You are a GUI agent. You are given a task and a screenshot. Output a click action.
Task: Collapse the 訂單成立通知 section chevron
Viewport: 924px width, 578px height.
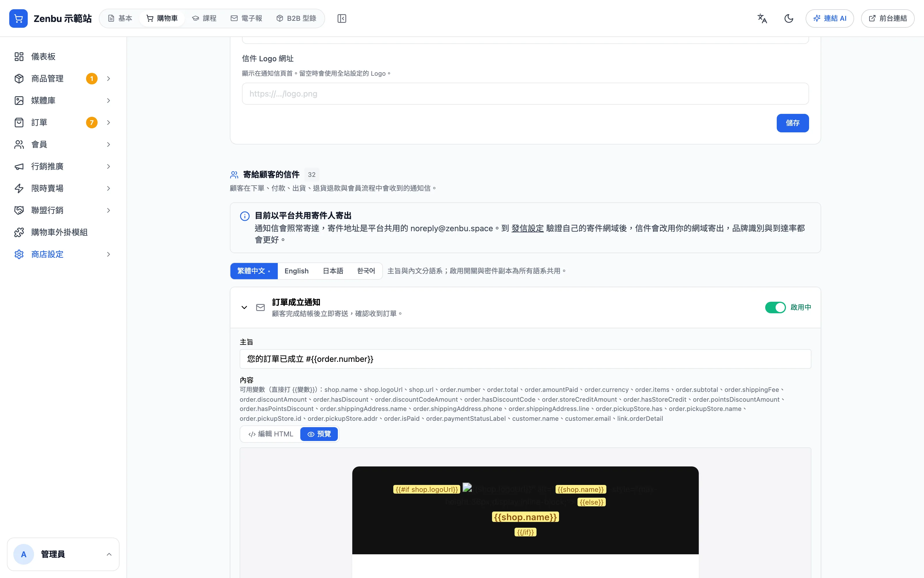[244, 307]
